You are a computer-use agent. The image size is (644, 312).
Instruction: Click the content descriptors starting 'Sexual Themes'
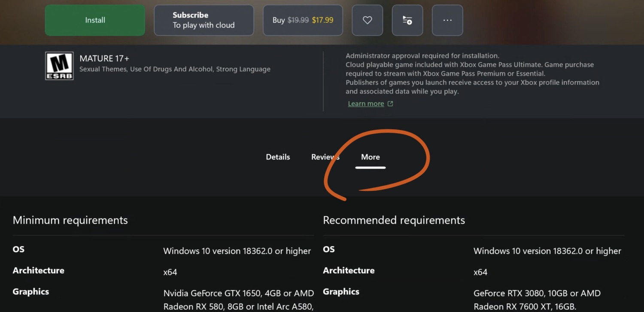click(175, 69)
